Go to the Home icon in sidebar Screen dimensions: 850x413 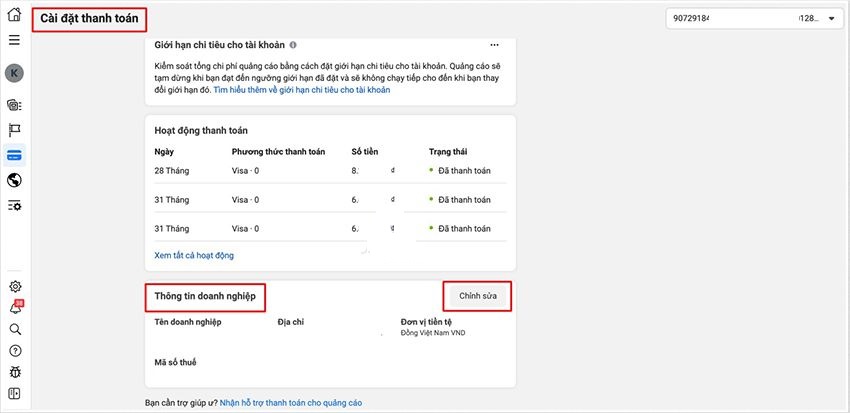(x=15, y=14)
